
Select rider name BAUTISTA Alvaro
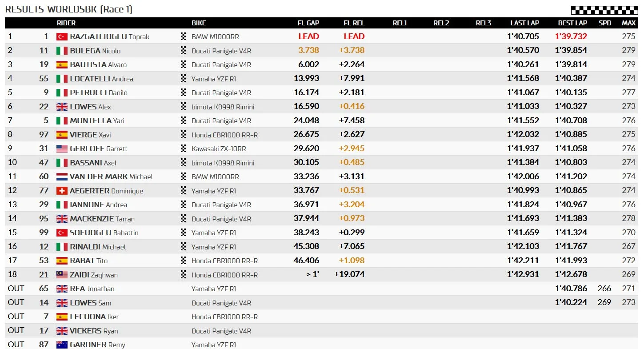[98, 64]
